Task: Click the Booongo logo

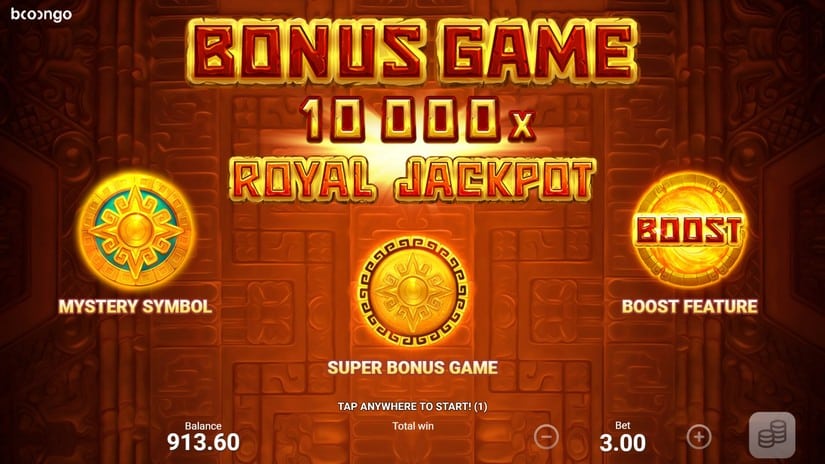Action: [x=42, y=14]
